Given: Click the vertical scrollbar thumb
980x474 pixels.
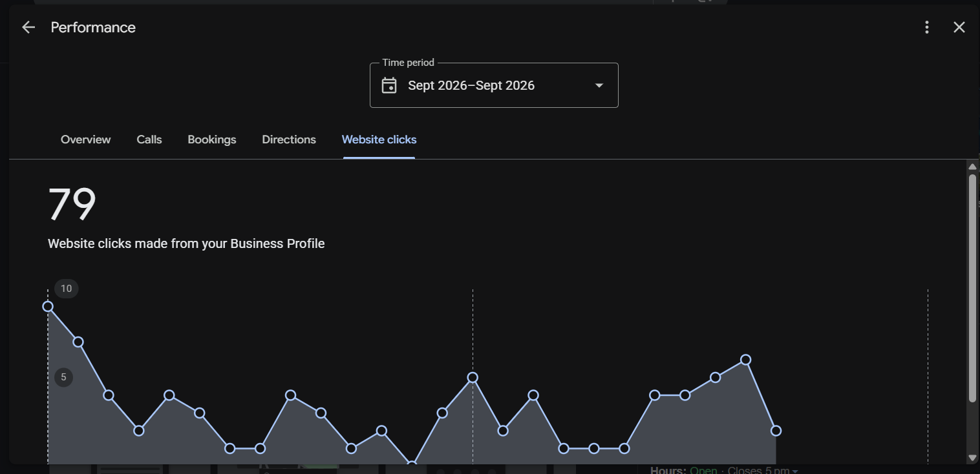Looking at the screenshot, I should point(972,288).
